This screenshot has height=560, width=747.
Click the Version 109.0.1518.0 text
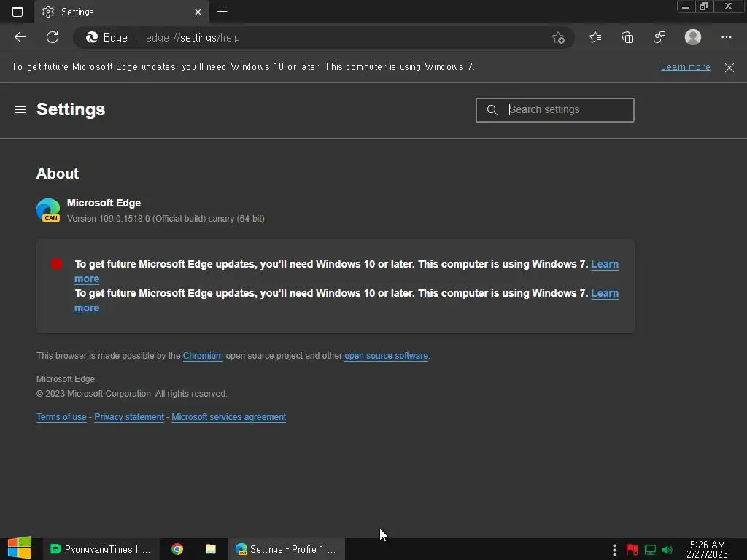[166, 219]
